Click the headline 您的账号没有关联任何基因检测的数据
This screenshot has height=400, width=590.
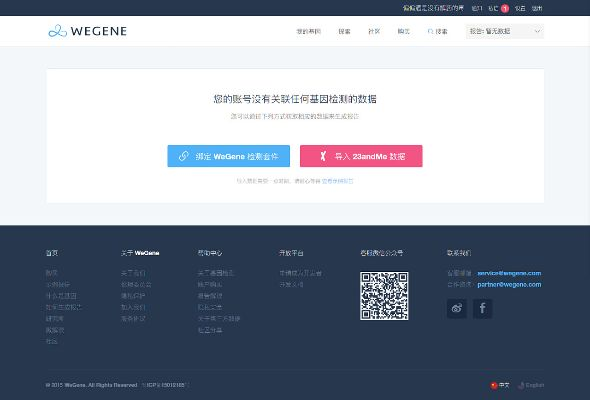point(295,99)
